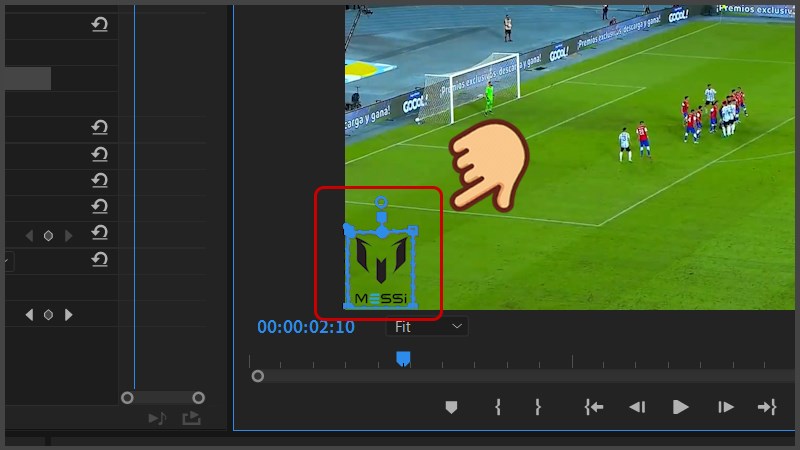Step back one frame
Screen dimensions: 800x450
[x=636, y=407]
